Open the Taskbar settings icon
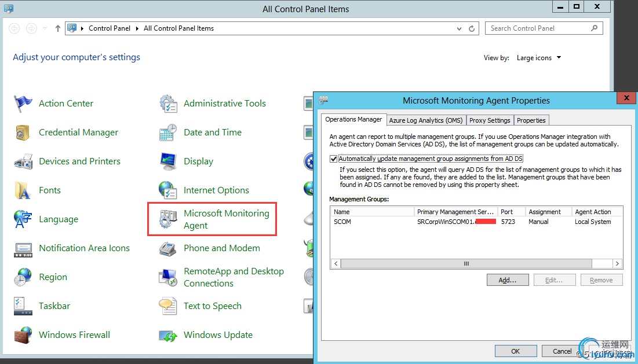This screenshot has width=638, height=364. click(x=23, y=306)
